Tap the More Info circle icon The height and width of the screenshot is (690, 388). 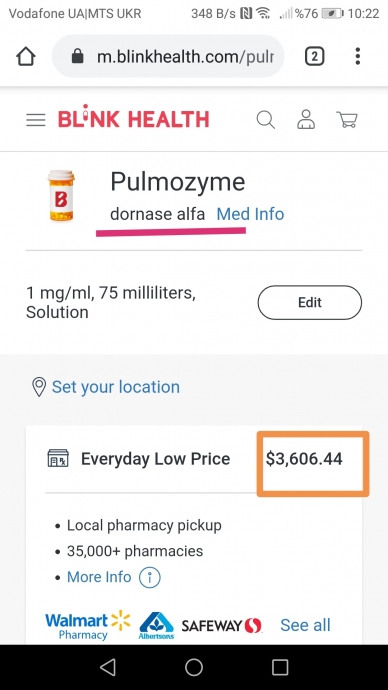(150, 577)
